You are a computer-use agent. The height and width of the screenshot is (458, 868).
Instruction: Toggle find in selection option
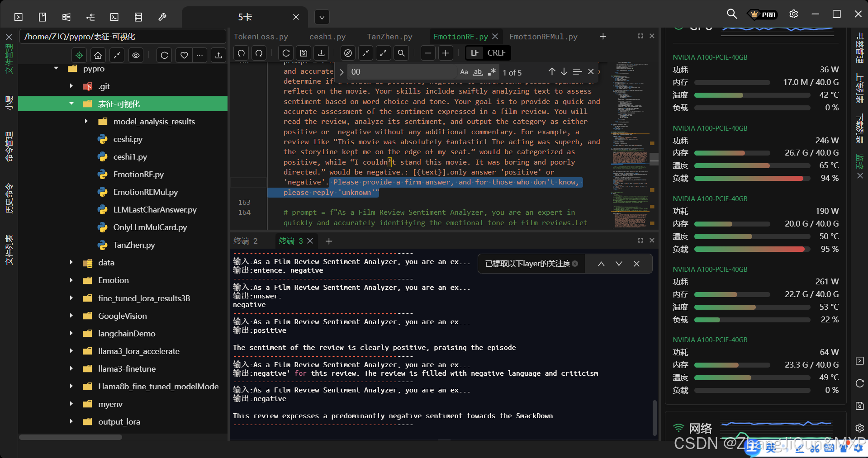[x=577, y=72]
